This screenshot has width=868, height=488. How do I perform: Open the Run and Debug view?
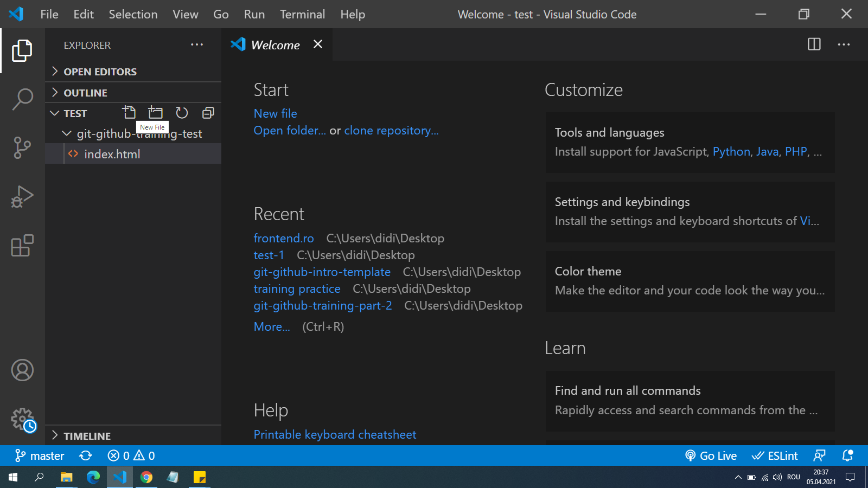[x=22, y=196]
